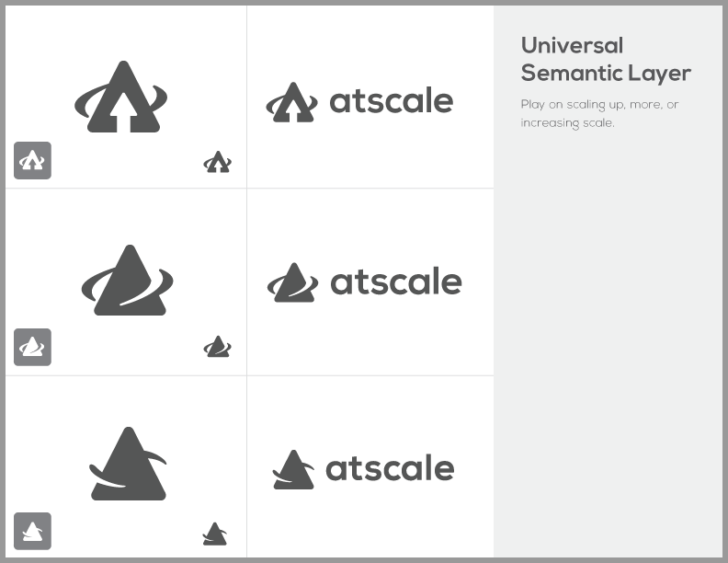Click the atscale wordmark in the bottom row

390,467
